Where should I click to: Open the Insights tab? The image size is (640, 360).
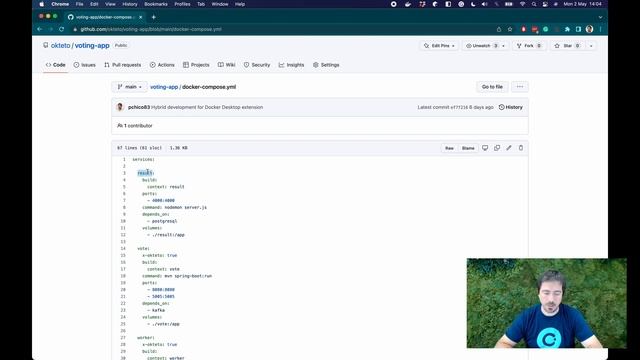click(291, 65)
